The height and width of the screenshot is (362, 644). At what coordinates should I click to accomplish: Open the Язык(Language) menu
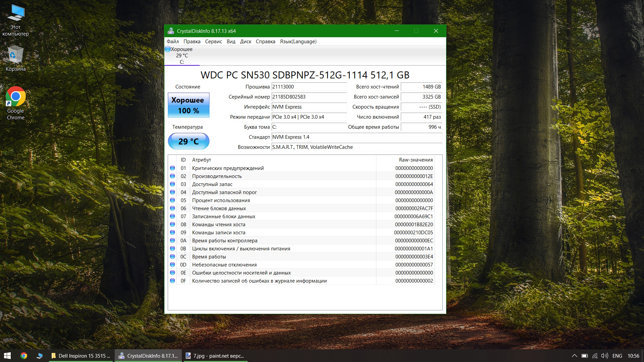[x=298, y=42]
